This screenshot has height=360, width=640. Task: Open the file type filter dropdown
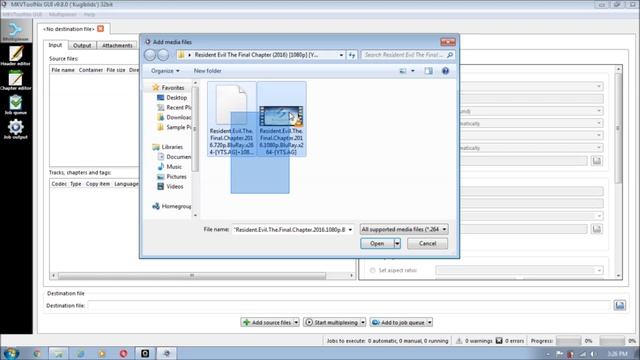click(404, 229)
